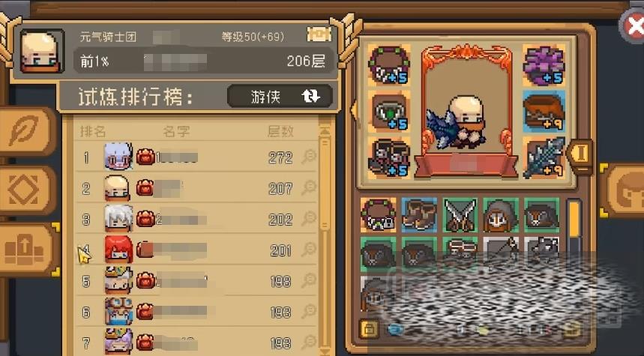
Task: Open the helmet button on right edge
Action: pyautogui.click(x=624, y=190)
